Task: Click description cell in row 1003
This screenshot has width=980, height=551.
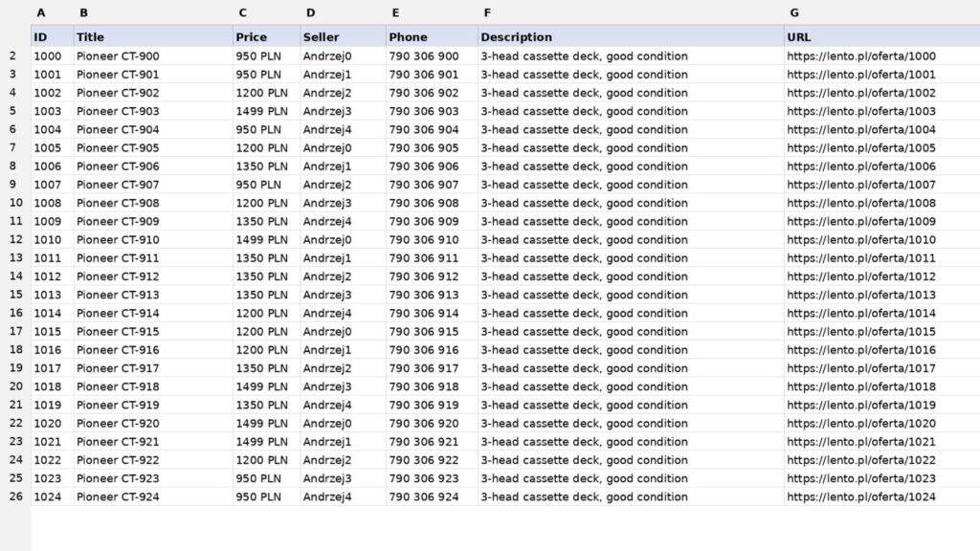Action: (632, 111)
